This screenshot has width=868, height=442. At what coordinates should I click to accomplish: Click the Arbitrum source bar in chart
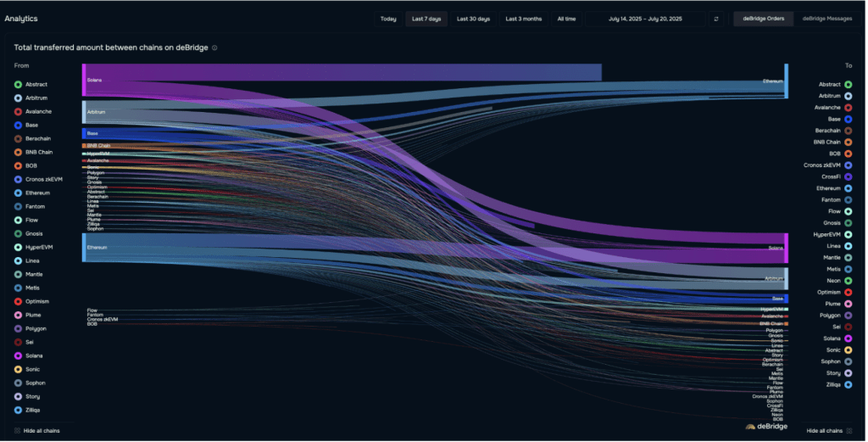coord(84,112)
